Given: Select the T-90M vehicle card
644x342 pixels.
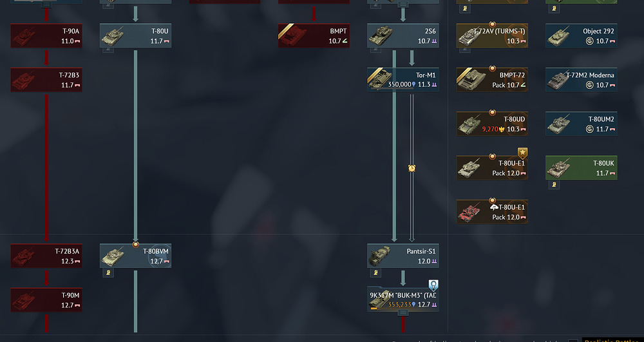Looking at the screenshot, I should 46,299.
